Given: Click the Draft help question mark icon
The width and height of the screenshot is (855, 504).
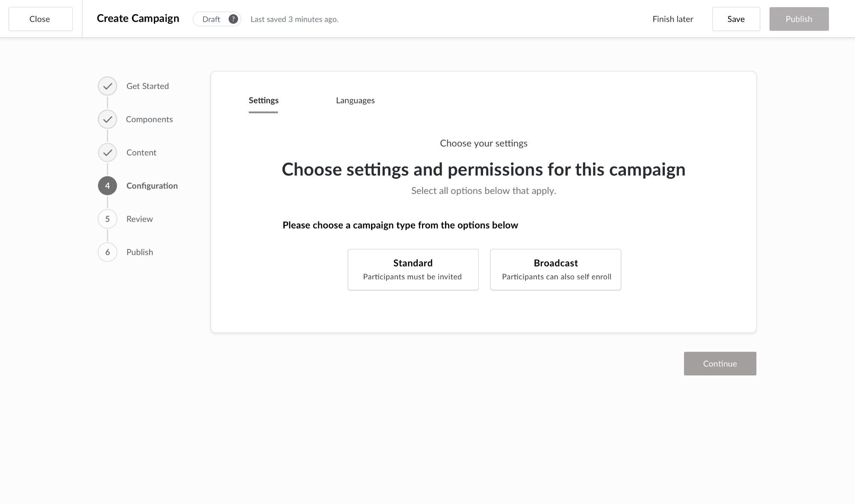Looking at the screenshot, I should click(233, 19).
